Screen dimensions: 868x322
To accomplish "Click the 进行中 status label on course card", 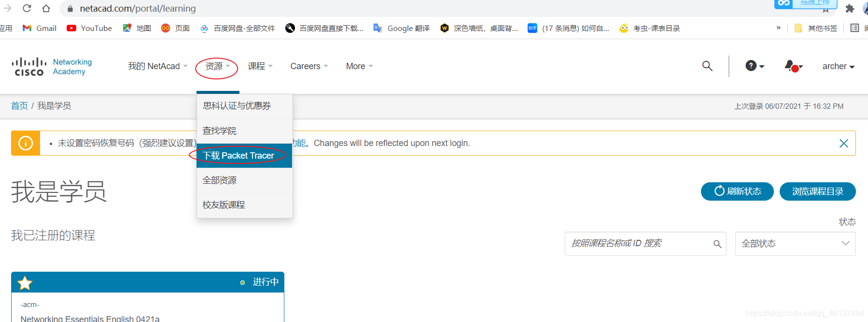I will pyautogui.click(x=266, y=282).
